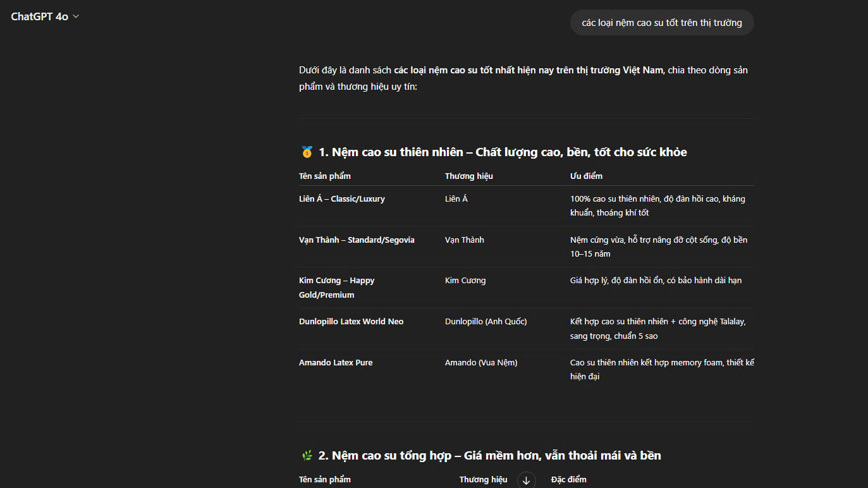Click the "Nệm cứng vừa" advantage cell
The image size is (868, 488).
tap(659, 247)
